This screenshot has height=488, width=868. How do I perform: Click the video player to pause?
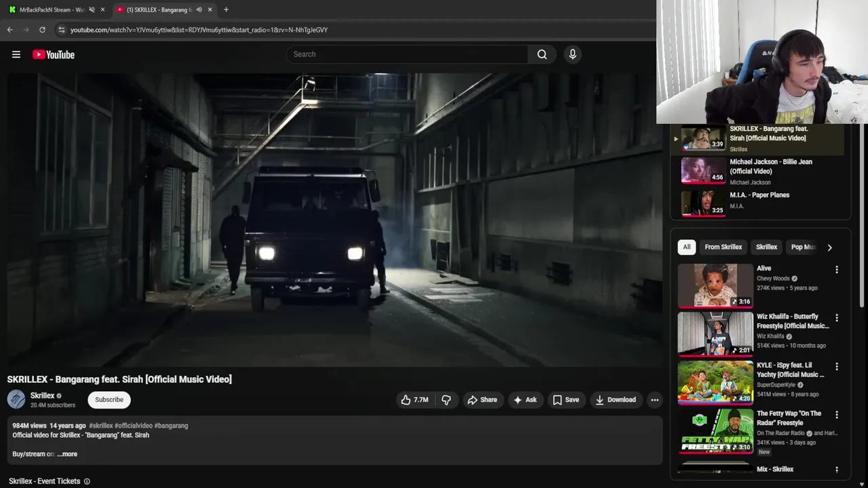coord(335,220)
